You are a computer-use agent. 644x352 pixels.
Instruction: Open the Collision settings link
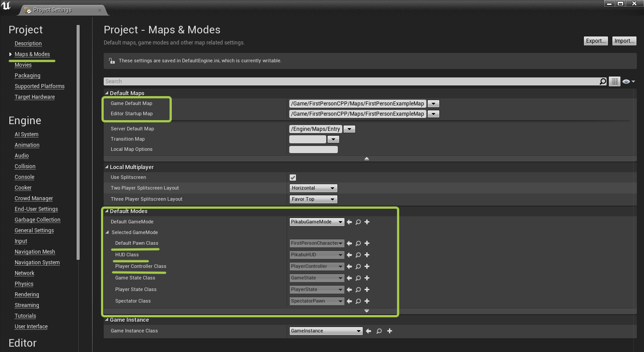pyautogui.click(x=25, y=166)
